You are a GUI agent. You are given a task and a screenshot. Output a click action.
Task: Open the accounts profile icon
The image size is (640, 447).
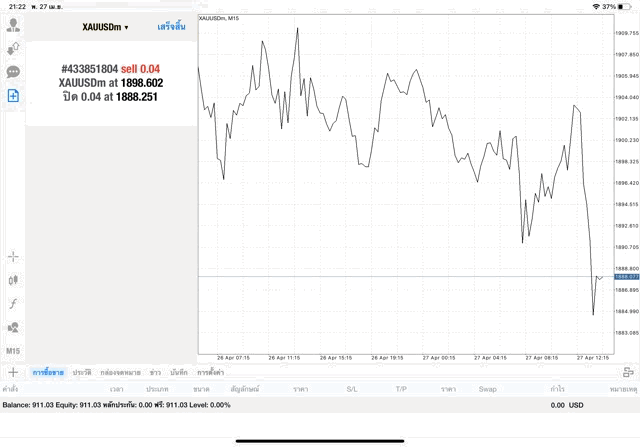[13, 25]
